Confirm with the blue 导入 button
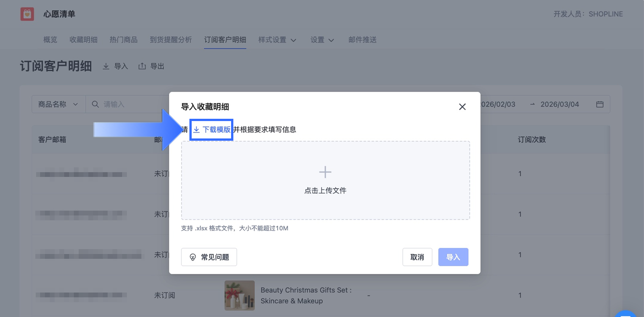Screen dimensions: 644x317 [453, 257]
